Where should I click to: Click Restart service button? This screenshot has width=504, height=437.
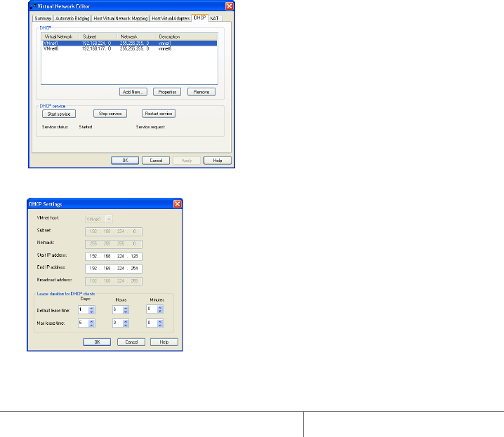click(x=159, y=114)
